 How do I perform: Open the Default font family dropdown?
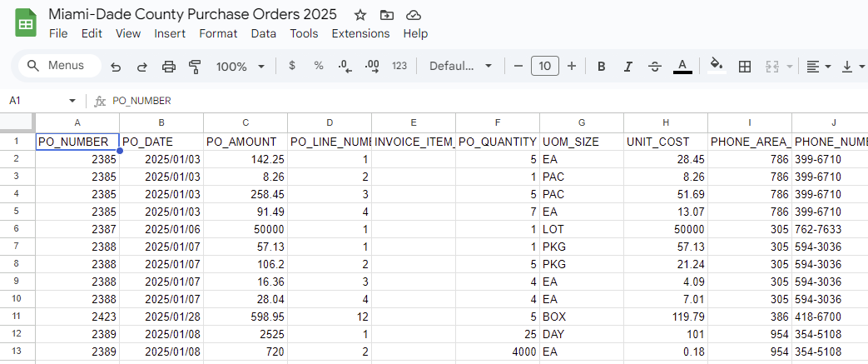(x=460, y=67)
